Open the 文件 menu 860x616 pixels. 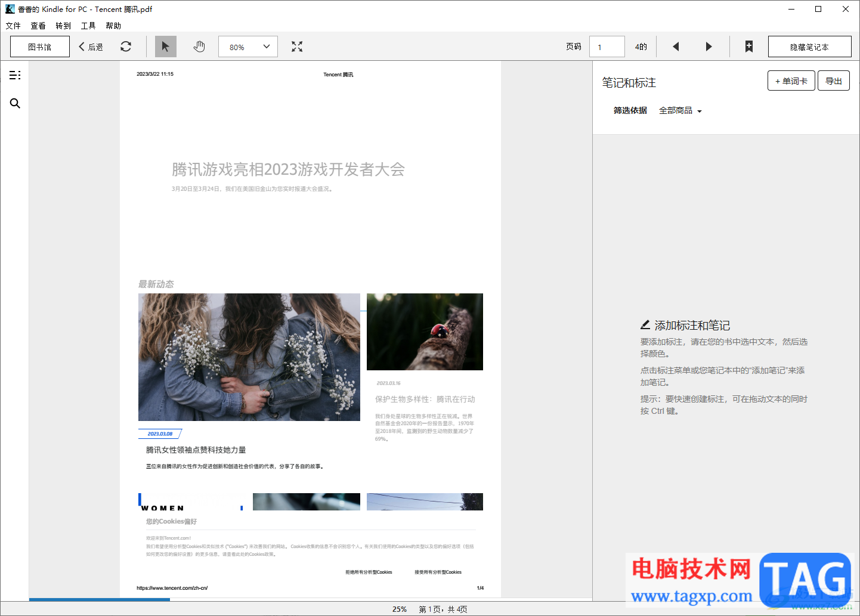click(13, 26)
